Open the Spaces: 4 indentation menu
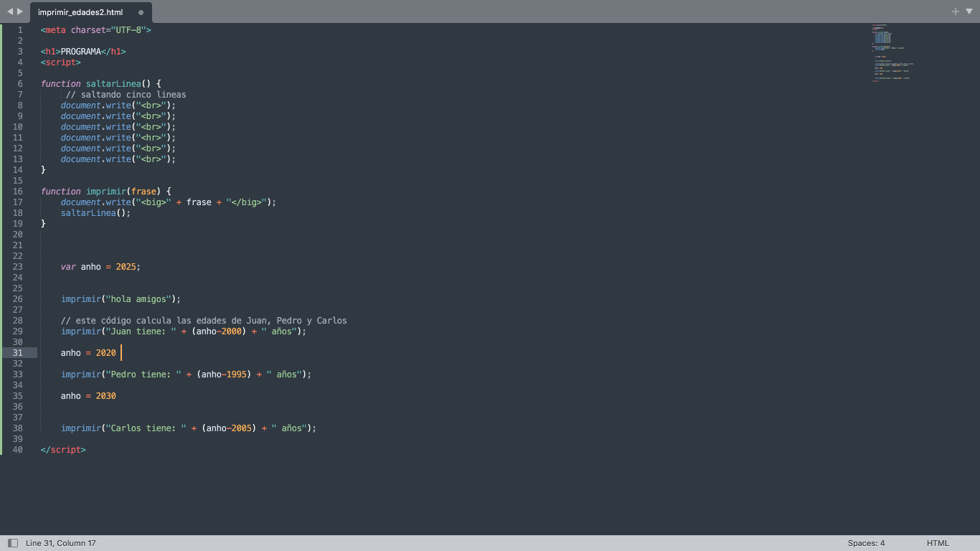This screenshot has height=551, width=980. (x=866, y=543)
